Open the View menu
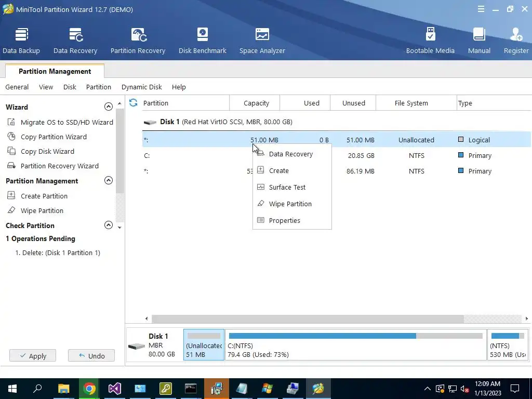Viewport: 532px width, 399px height. point(46,87)
